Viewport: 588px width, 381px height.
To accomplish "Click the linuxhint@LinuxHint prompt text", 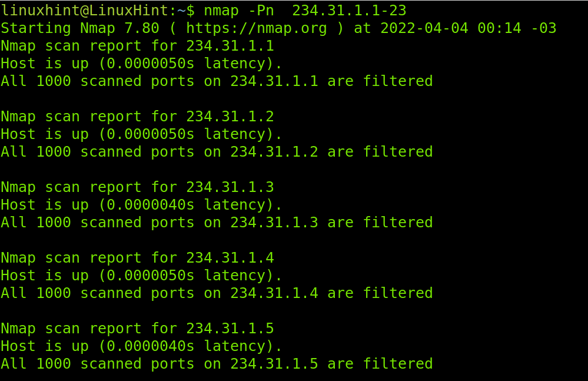I will (85, 11).
